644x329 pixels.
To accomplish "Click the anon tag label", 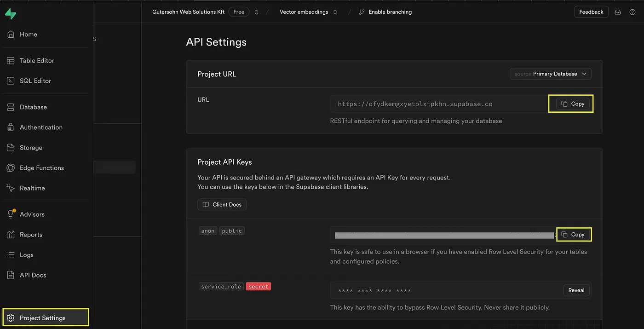I will coord(208,231).
